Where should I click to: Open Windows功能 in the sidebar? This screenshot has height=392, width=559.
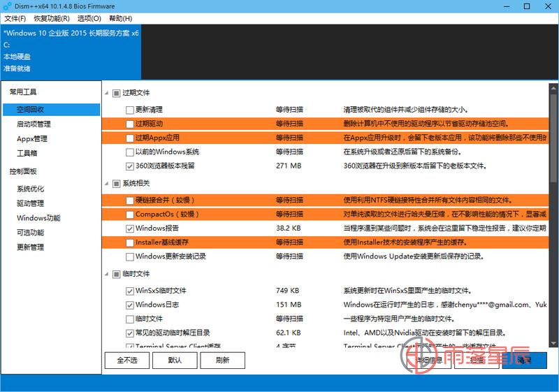[38, 218]
